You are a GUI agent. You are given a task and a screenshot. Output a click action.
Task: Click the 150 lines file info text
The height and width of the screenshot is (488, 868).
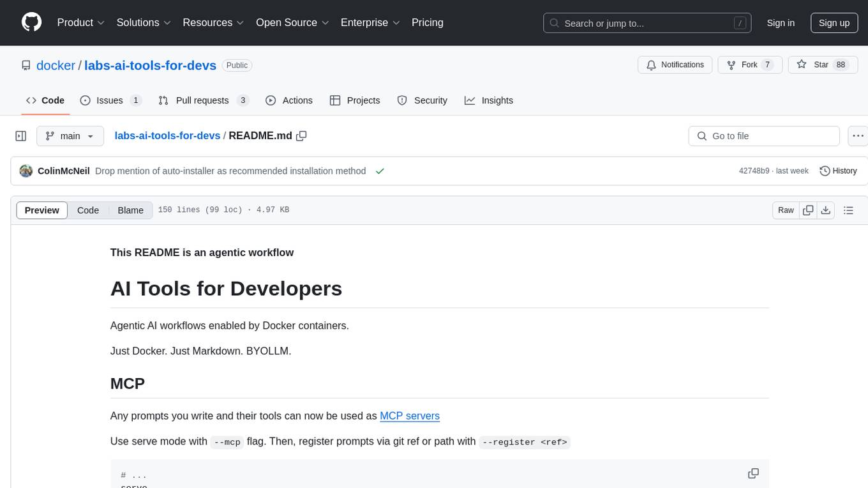coord(223,210)
